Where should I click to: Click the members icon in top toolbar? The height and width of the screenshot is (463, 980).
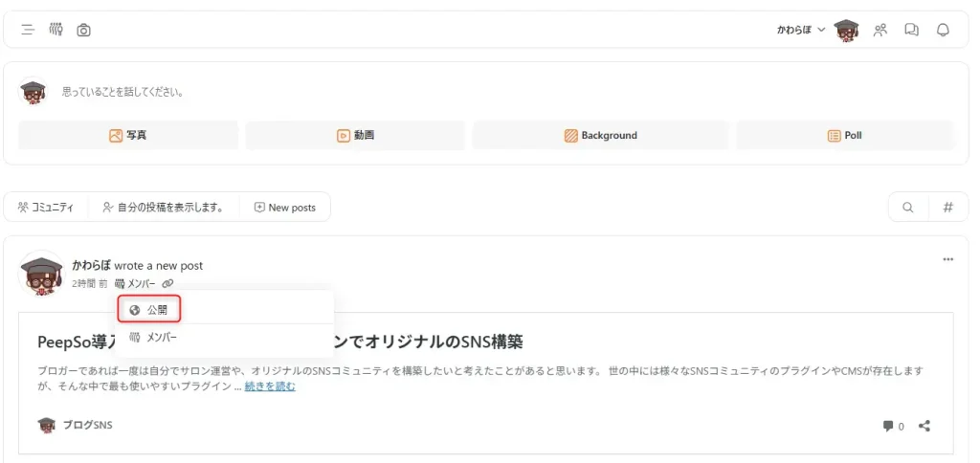click(56, 29)
